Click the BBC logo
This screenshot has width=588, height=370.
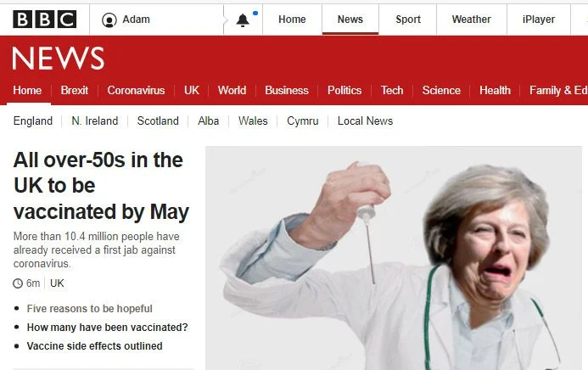pyautogui.click(x=45, y=20)
